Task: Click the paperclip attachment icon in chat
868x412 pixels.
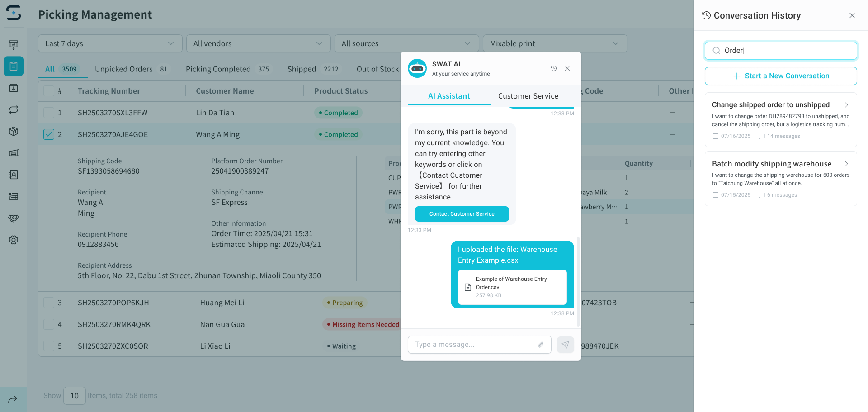Action: tap(540, 345)
